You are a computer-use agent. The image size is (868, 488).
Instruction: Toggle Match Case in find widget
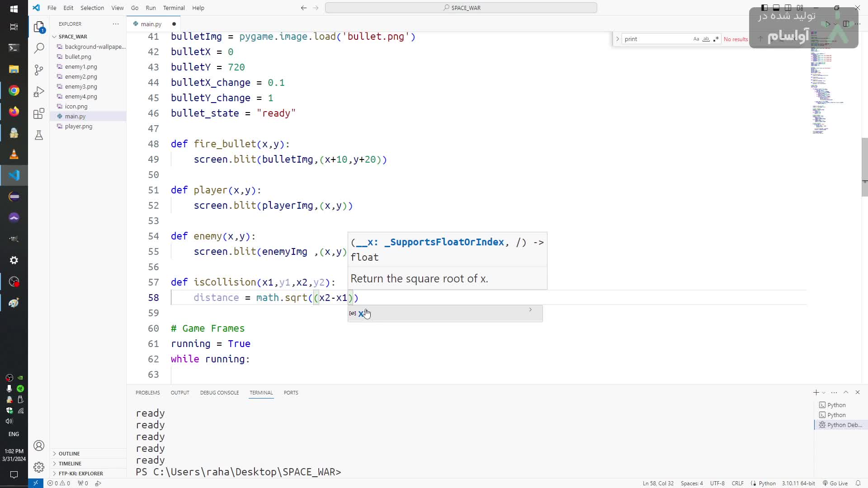point(696,39)
